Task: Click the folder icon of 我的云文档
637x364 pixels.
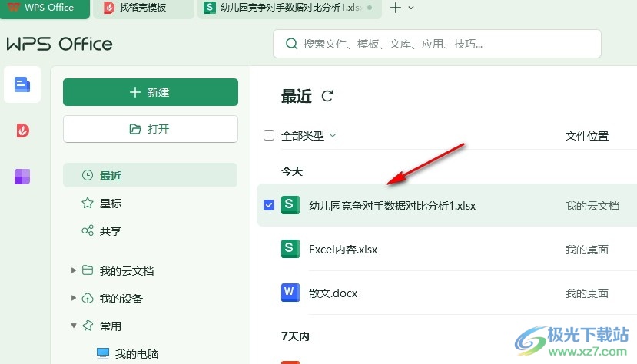Action: tap(88, 270)
